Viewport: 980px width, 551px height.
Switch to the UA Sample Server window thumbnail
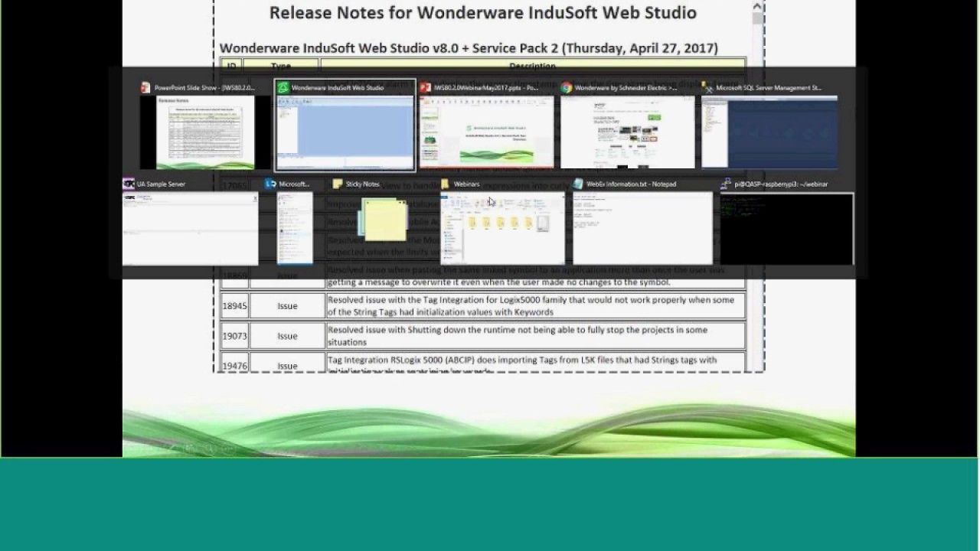(191, 228)
